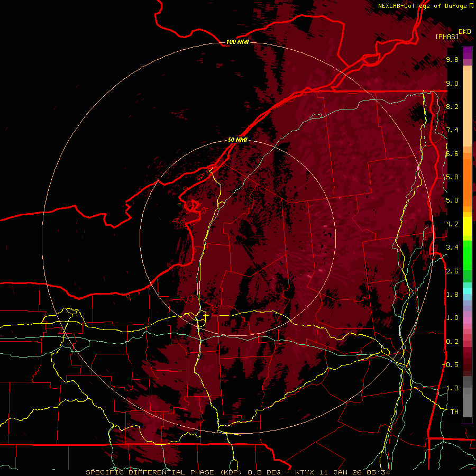Click the 1.0 value on color scale
Image resolution: width=476 pixels, height=476 pixels.
click(x=452, y=318)
